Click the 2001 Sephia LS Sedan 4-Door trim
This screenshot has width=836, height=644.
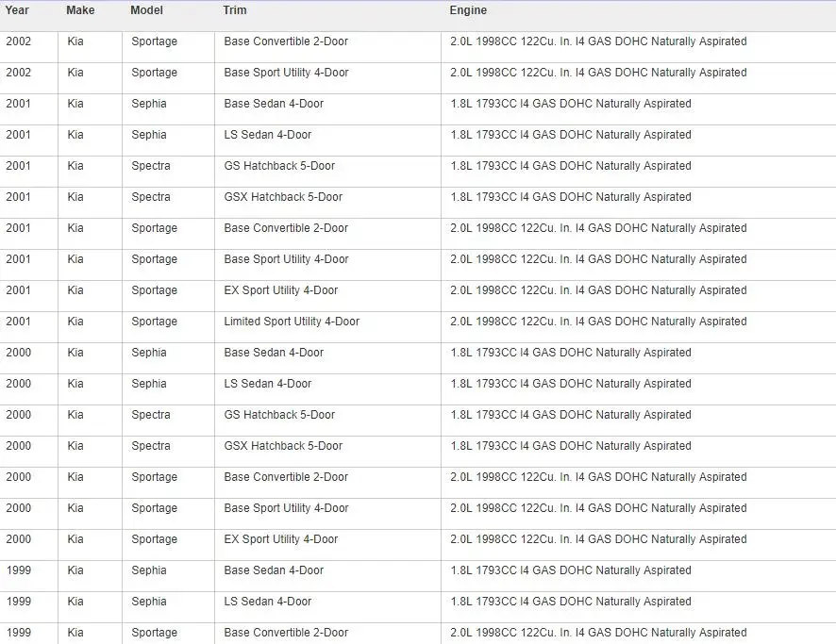pyautogui.click(x=268, y=135)
